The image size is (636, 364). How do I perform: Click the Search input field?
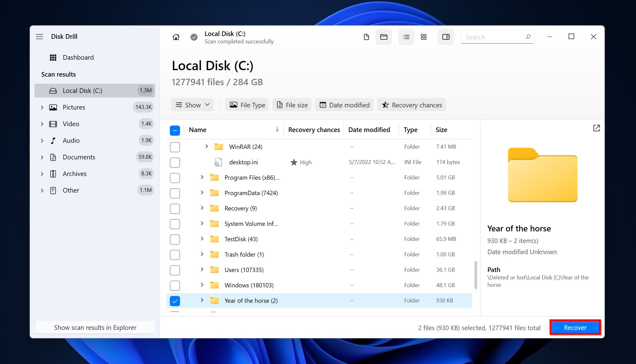point(496,36)
